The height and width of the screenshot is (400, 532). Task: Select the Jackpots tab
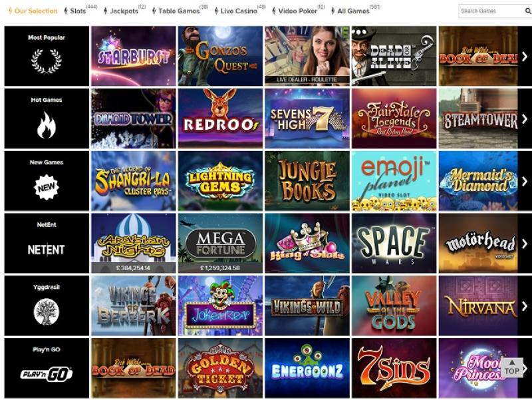tap(124, 11)
